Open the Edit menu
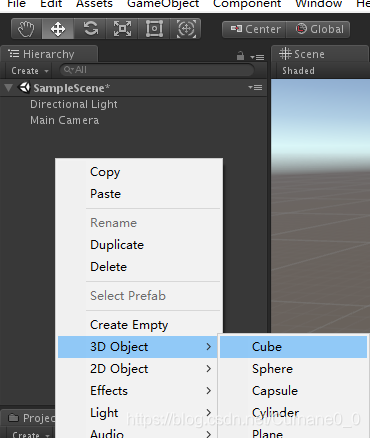370x438 pixels. (51, 4)
